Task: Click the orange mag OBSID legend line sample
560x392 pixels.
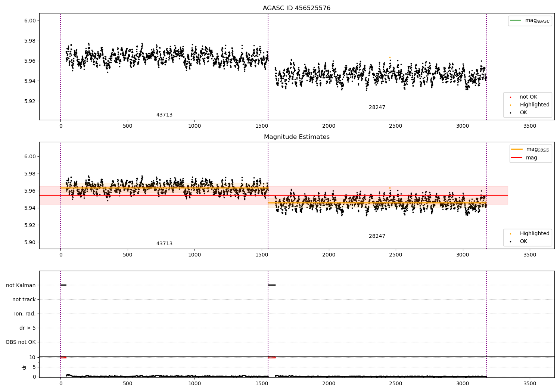Action: 517,149
